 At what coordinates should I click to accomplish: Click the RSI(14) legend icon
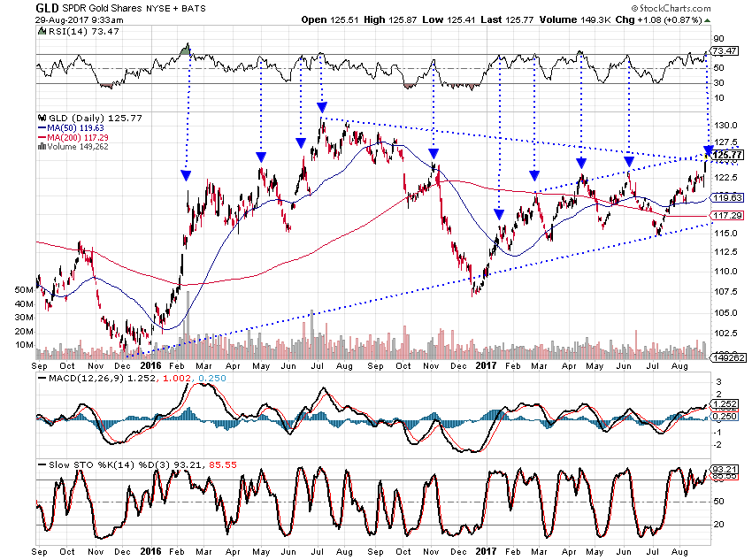pos(40,31)
